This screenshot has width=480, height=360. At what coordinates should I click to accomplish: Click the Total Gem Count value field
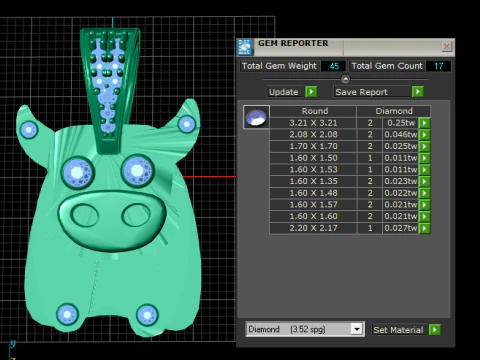coord(439,66)
